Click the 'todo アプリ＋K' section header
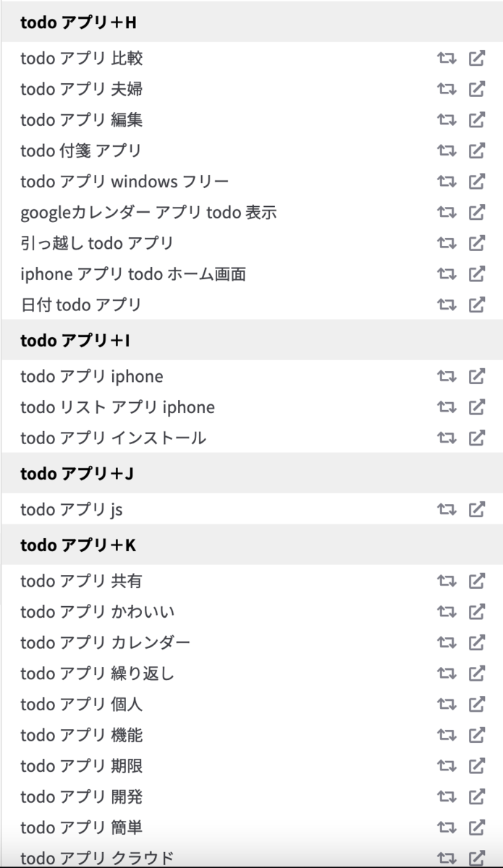Viewport: 503px width, 868px height. point(252,545)
